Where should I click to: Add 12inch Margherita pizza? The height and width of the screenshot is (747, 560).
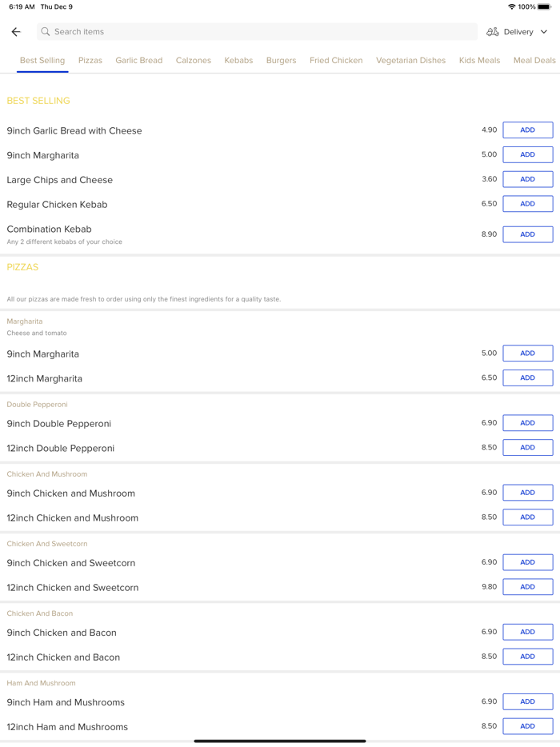tap(527, 377)
